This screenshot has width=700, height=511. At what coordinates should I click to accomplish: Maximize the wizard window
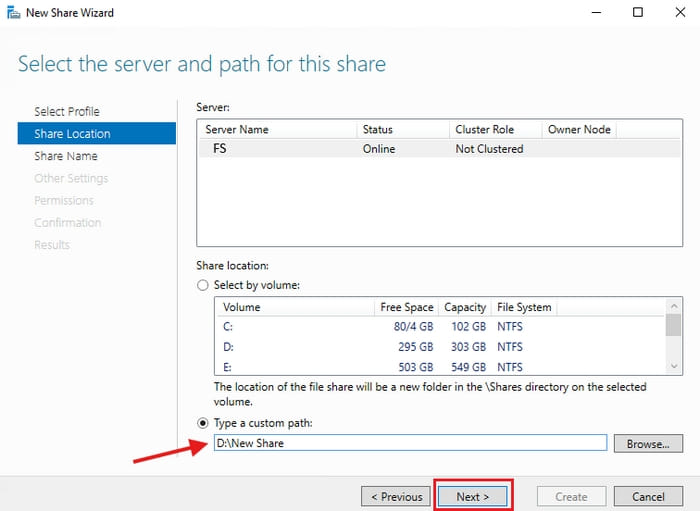[638, 12]
